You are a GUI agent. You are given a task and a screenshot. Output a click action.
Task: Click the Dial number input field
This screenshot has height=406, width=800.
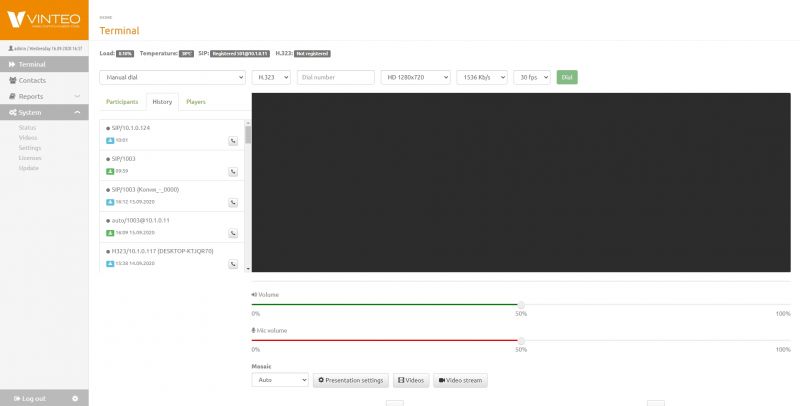(x=336, y=77)
